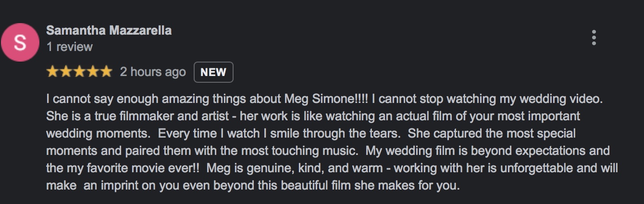Click the "2 hours ago" timestamp

tap(153, 72)
